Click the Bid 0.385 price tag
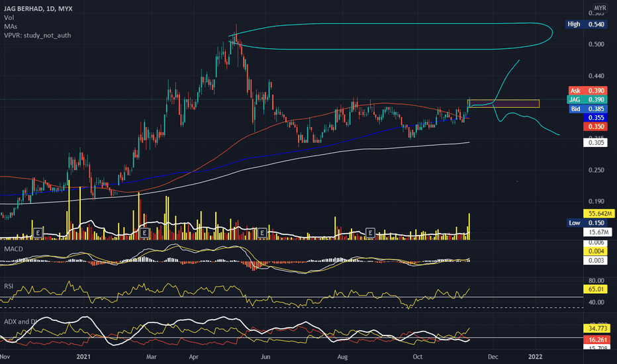Viewport: 617px width, 364px height. pyautogui.click(x=588, y=109)
